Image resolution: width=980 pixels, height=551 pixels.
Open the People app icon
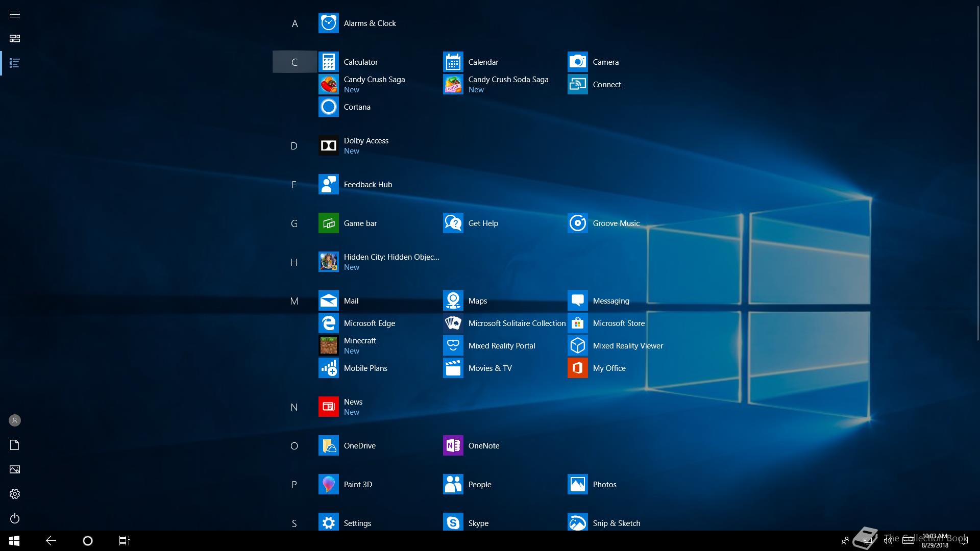[x=453, y=484]
